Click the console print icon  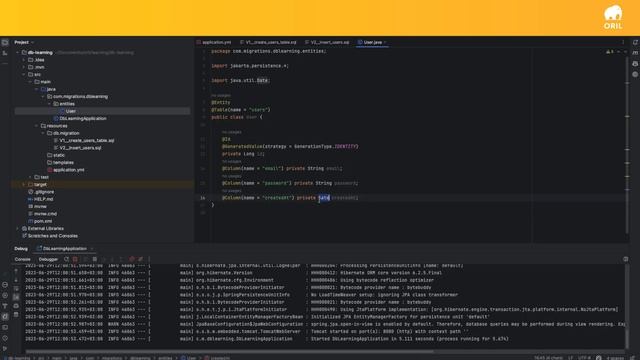pos(16,306)
